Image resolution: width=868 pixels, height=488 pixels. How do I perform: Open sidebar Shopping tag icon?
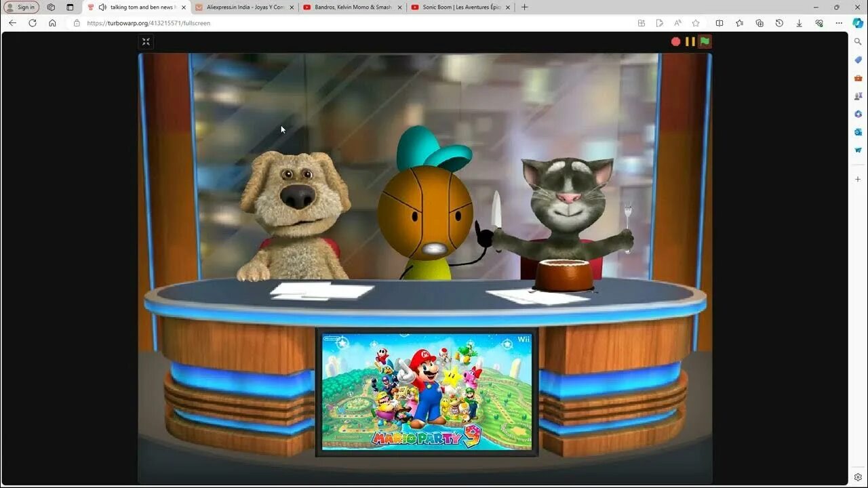[858, 60]
